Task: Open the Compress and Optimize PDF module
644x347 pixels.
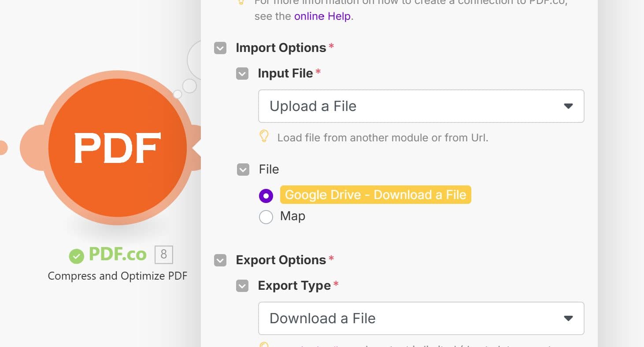Action: click(117, 148)
